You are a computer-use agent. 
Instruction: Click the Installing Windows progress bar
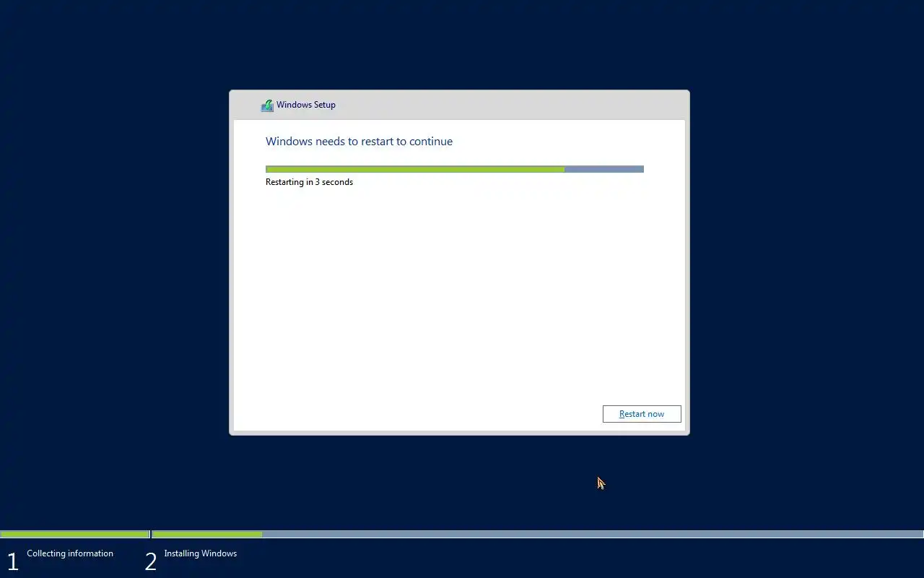(538, 535)
